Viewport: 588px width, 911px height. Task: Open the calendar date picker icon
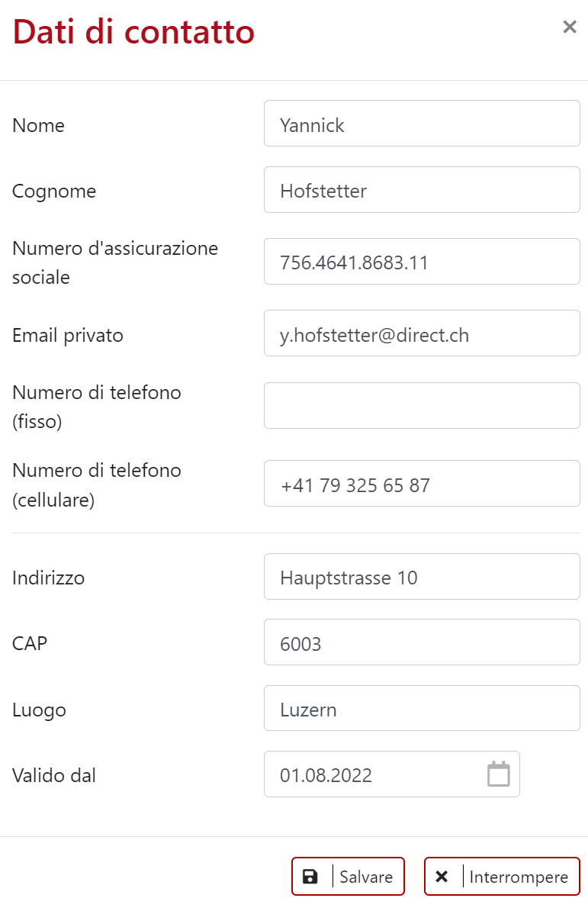[498, 774]
